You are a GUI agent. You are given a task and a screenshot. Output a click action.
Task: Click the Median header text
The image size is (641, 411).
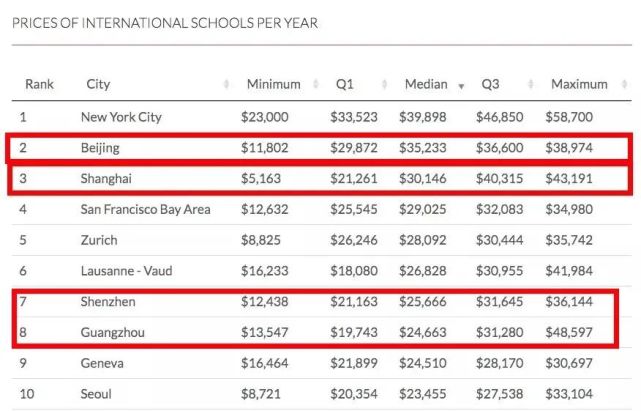click(426, 84)
